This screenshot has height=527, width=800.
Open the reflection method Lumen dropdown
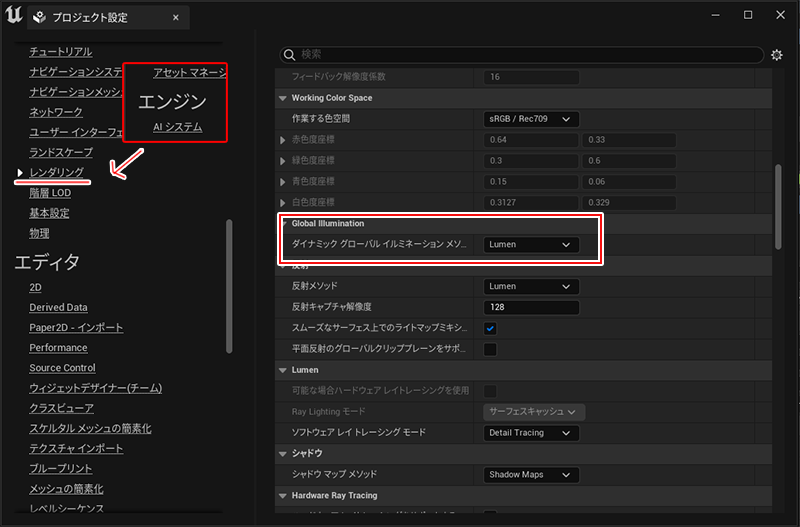[x=531, y=286]
